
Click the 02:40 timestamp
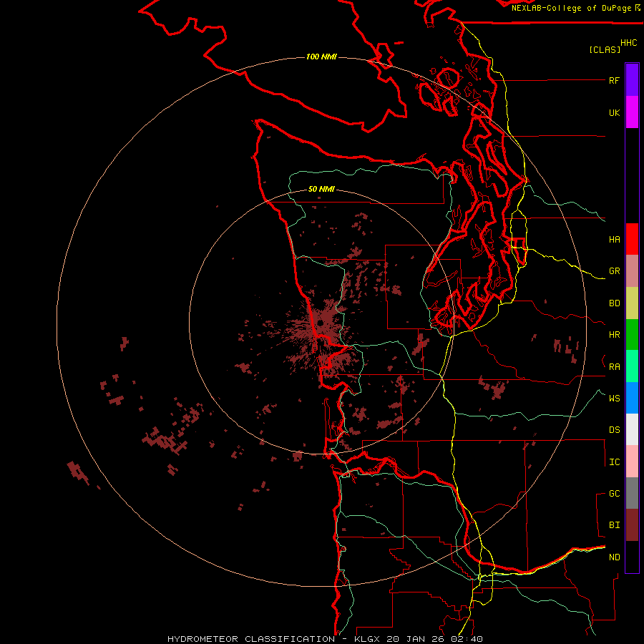coord(467,639)
